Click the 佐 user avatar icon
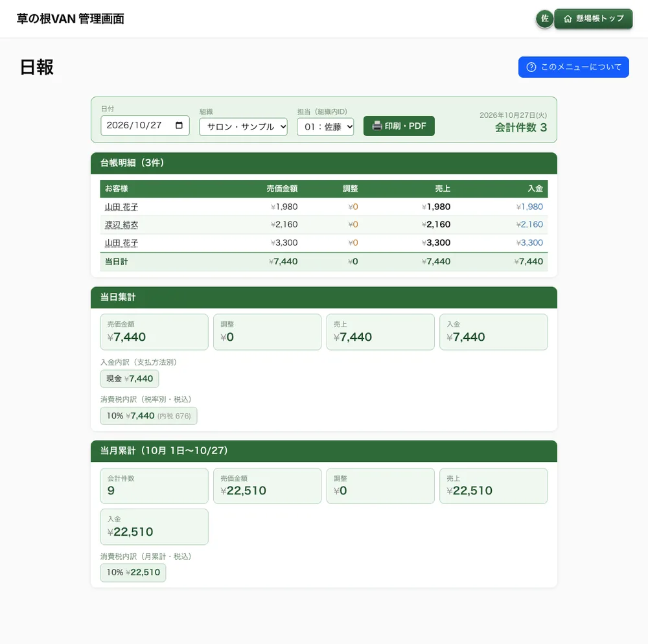 [545, 19]
